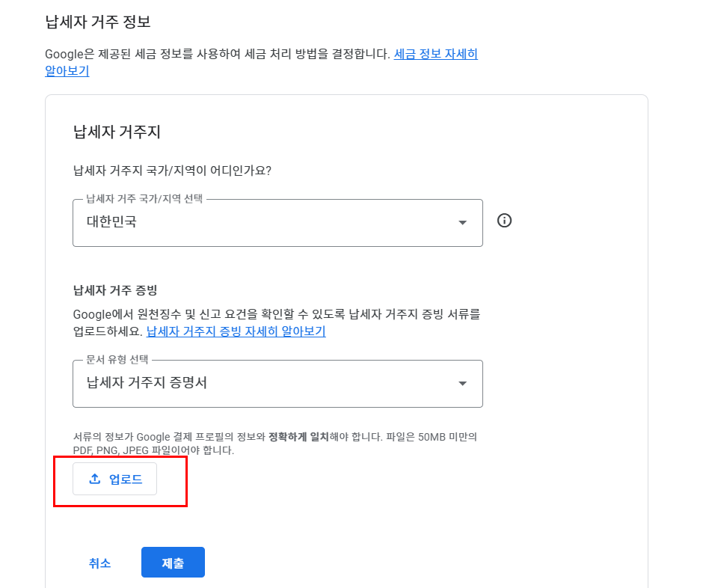The height and width of the screenshot is (588, 706).
Task: Click the question 납세자 거주지 국가/지역이 어디인가요?
Action: click(x=172, y=170)
